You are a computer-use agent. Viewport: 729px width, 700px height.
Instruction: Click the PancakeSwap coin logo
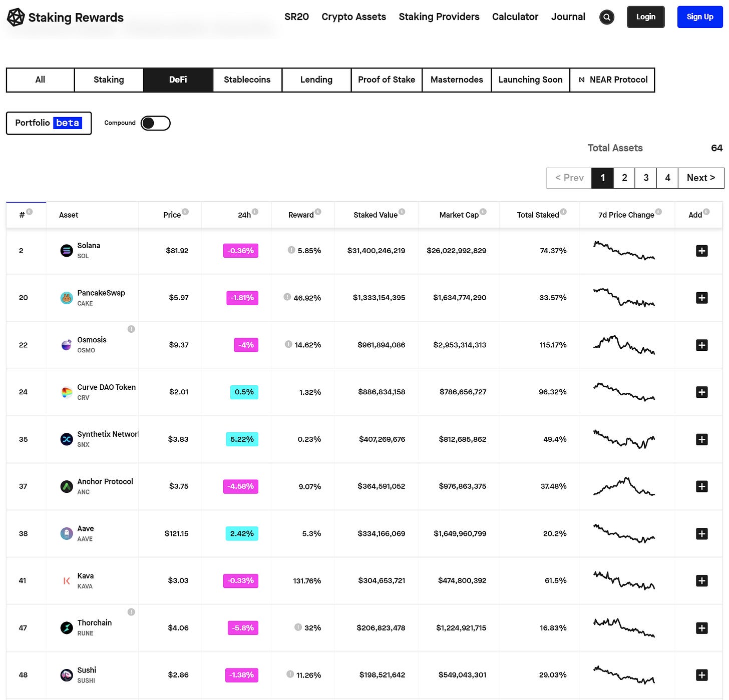[x=67, y=298]
